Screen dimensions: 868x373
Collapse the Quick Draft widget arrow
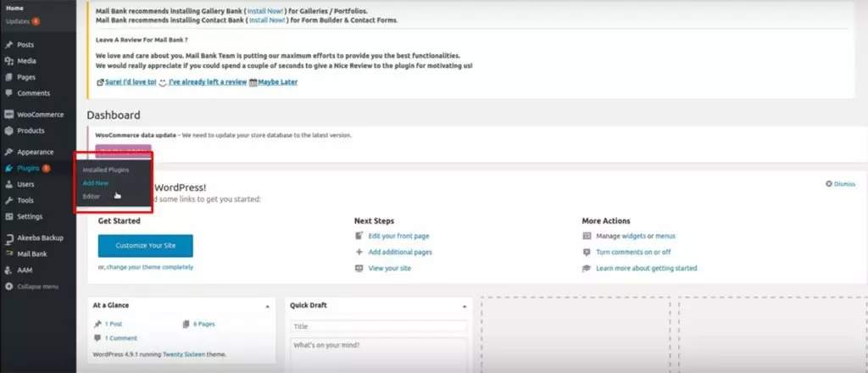465,306
